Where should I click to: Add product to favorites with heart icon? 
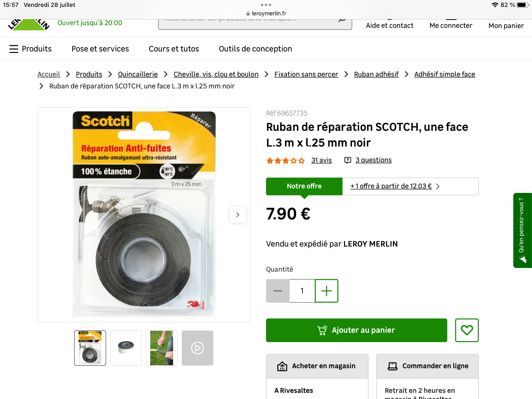coord(467,330)
